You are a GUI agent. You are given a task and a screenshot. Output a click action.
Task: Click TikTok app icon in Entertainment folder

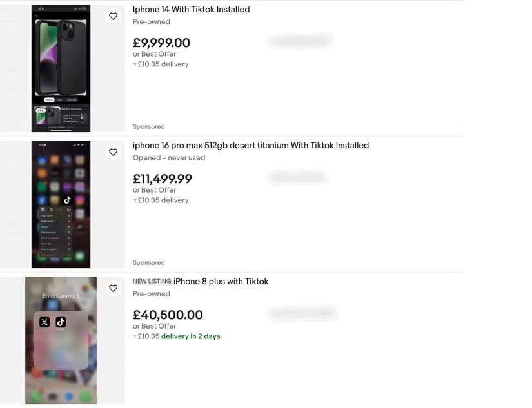point(61,322)
